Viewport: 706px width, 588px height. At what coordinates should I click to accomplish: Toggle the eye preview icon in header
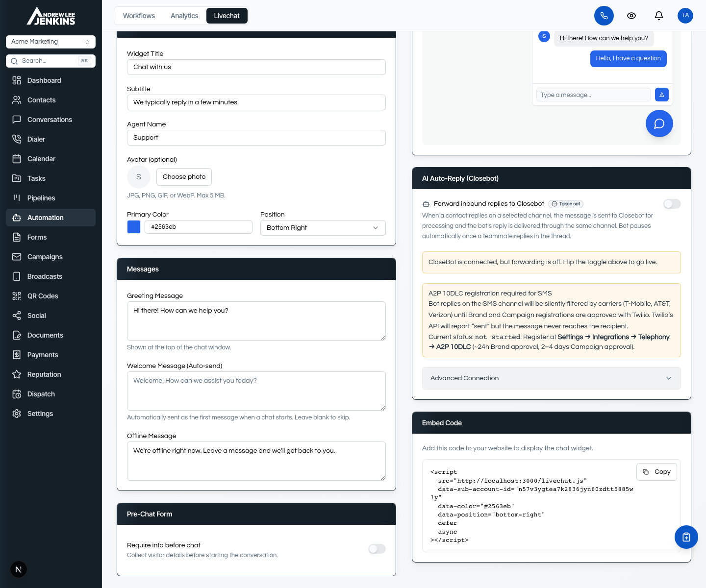[x=631, y=16]
